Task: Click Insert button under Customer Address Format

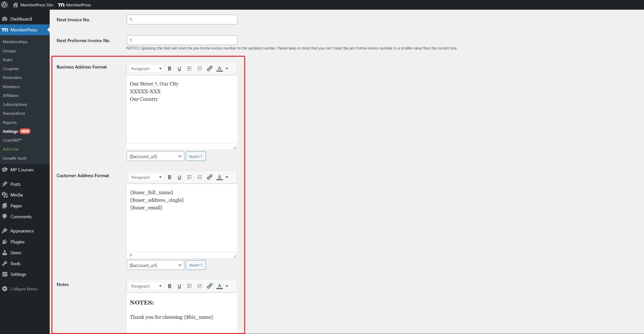Action: point(195,265)
